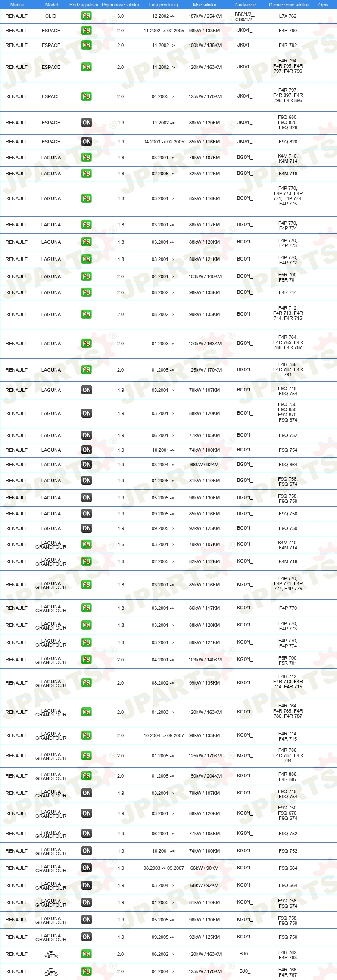Click diesel icon in LAGUNA BG0/1_ 96kW / 130KM row
337x980 pixels.
pyautogui.click(x=87, y=498)
